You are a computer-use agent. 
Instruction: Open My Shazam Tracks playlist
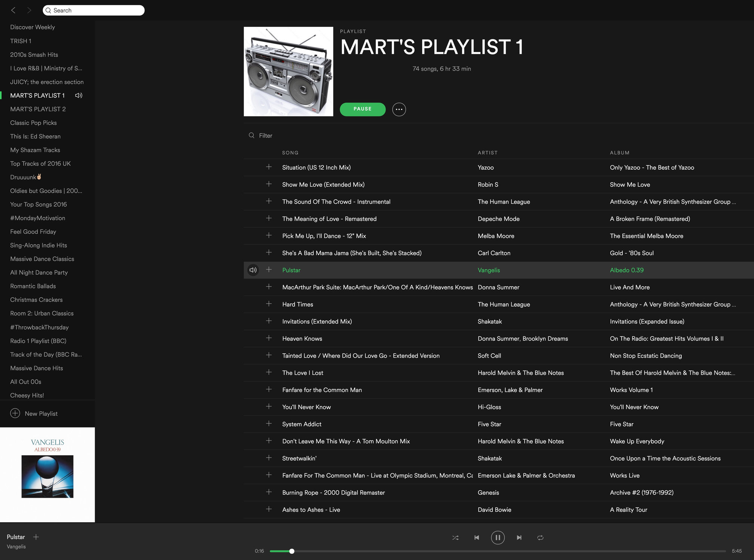35,150
